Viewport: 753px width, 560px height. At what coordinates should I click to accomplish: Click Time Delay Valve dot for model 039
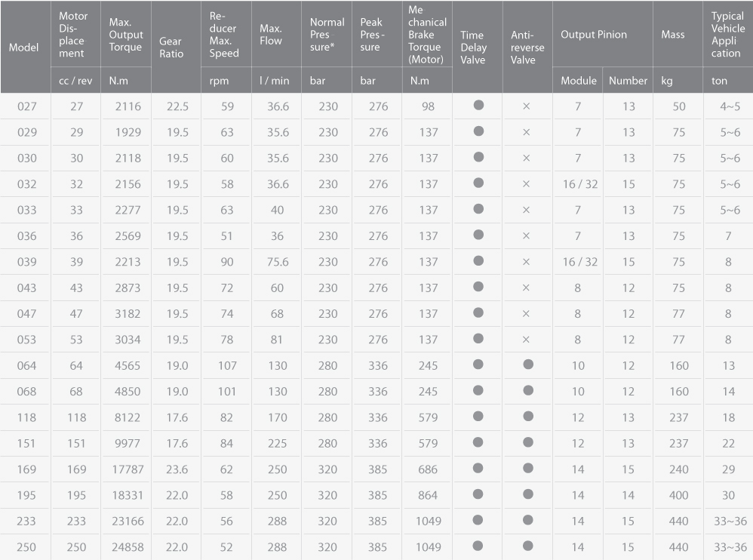tap(478, 261)
